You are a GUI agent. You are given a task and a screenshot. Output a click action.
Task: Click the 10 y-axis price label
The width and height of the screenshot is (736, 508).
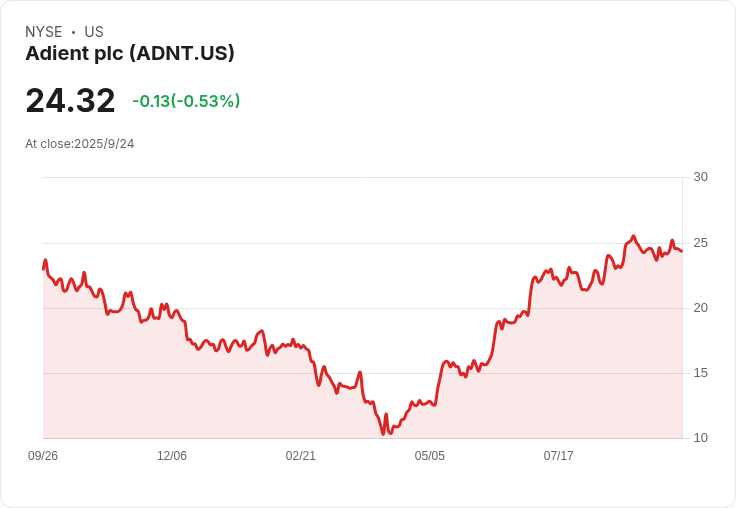tap(701, 438)
